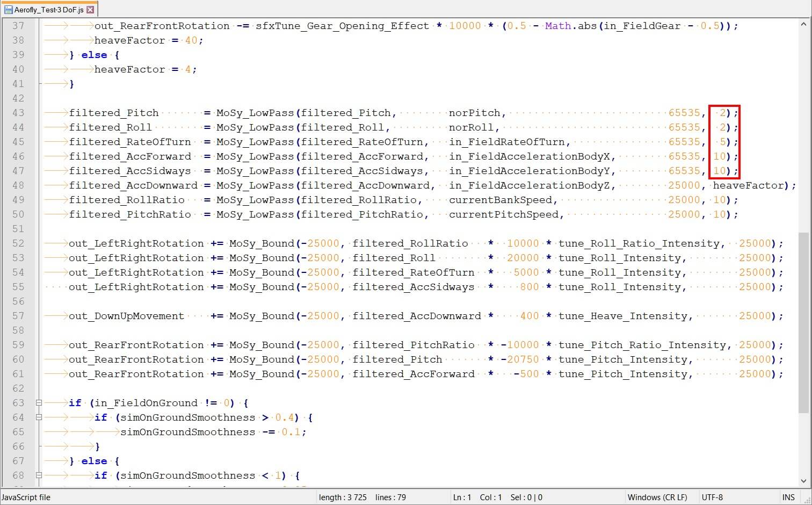Click line number 43 in the margin
The image size is (812, 505).
click(x=18, y=113)
